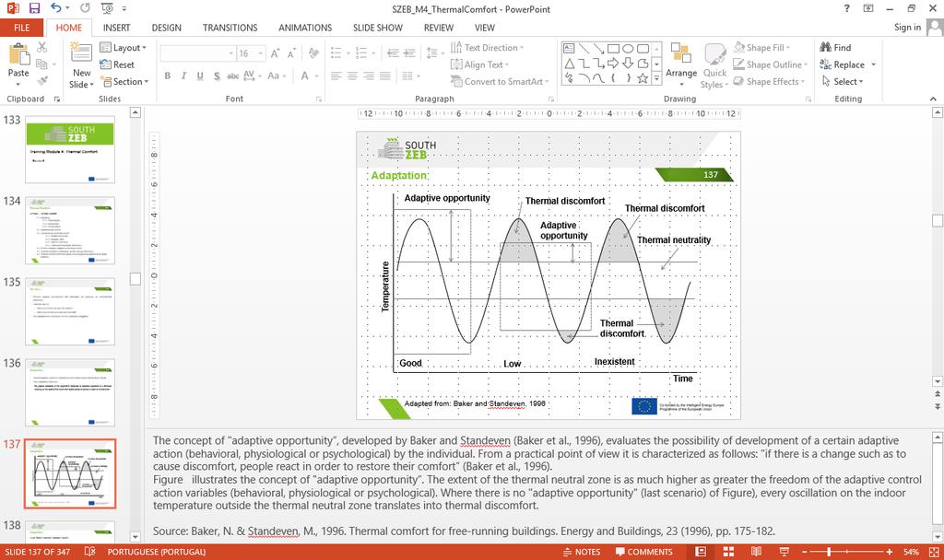Viewport: 944px width, 560px height.
Task: Expand the shapes gallery More arrow
Action: (656, 78)
